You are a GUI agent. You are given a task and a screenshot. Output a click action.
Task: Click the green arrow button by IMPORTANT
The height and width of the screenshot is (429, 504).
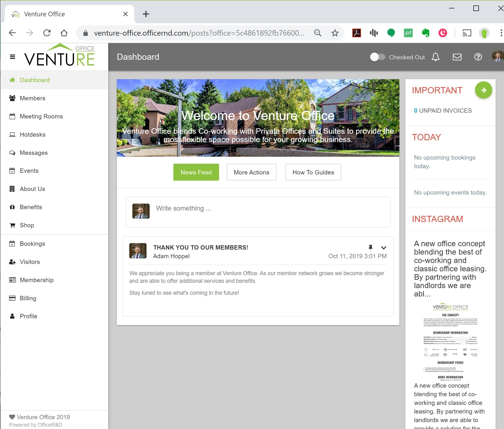pyautogui.click(x=483, y=90)
